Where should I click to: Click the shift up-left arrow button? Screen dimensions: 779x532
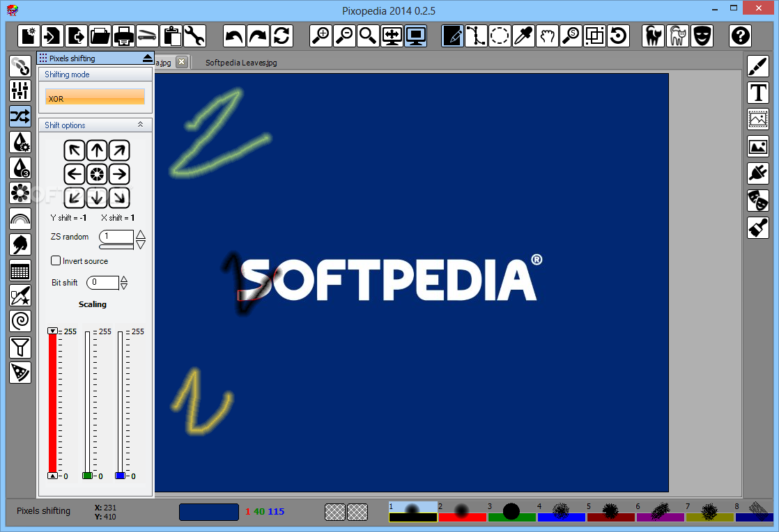pos(75,150)
